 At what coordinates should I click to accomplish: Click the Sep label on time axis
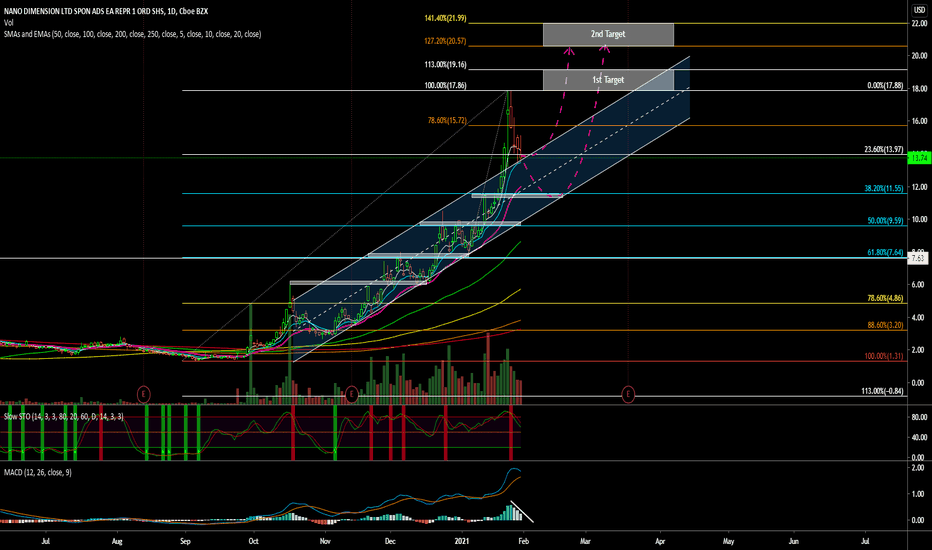pos(185,542)
